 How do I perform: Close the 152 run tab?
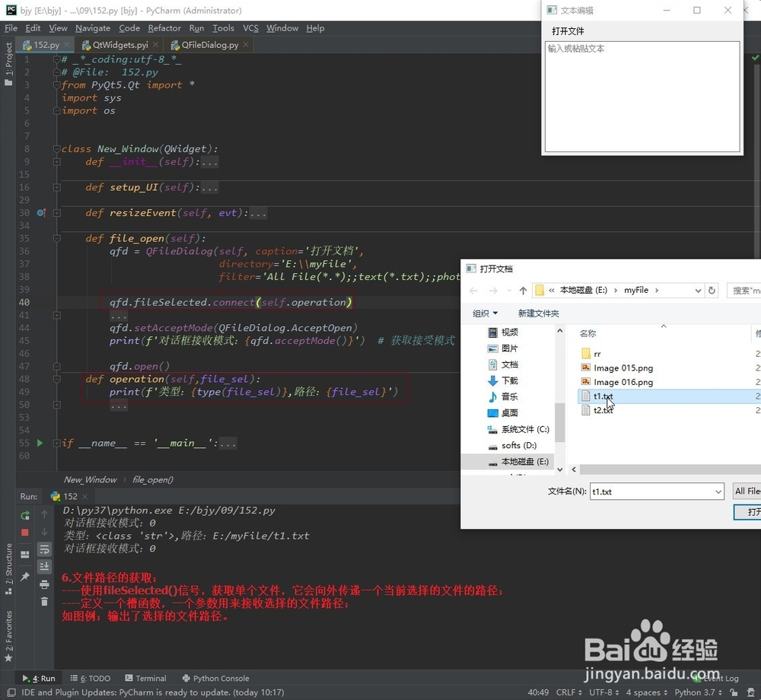(x=85, y=496)
